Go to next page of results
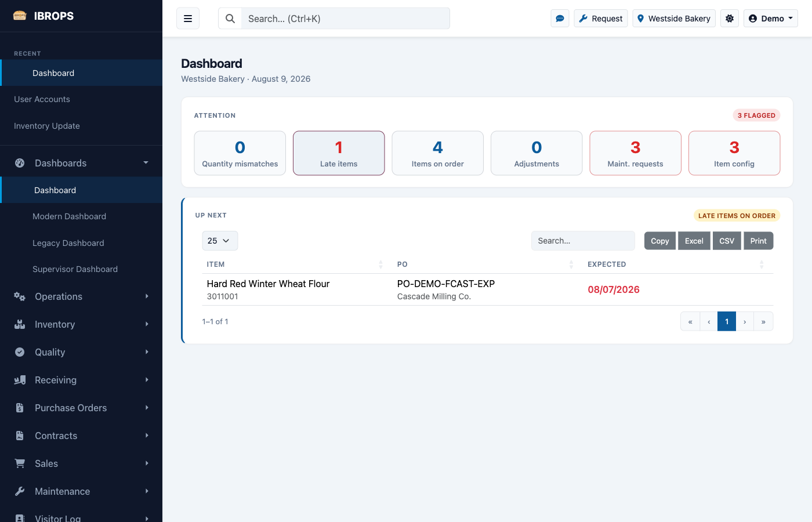 pos(745,321)
